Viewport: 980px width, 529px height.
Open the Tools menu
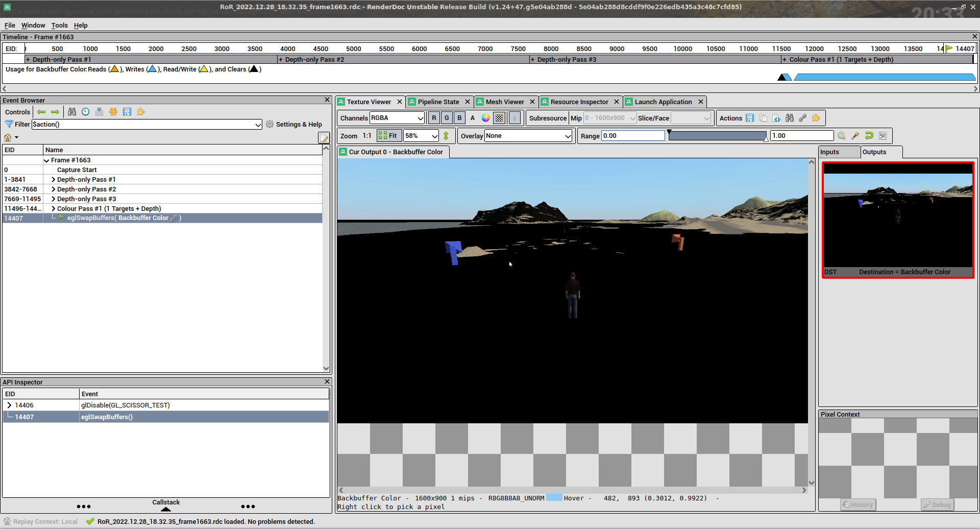tap(59, 25)
